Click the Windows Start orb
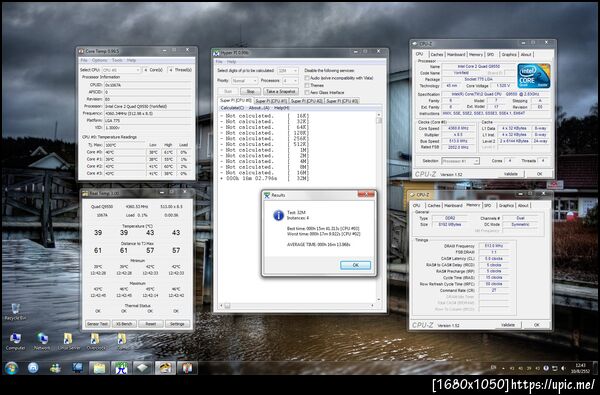The height and width of the screenshot is (395, 600). coord(11,368)
